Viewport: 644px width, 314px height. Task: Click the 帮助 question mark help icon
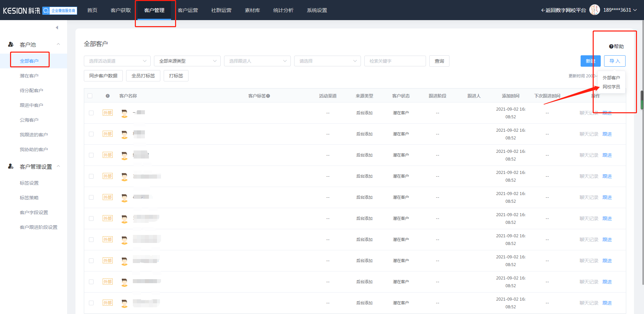point(611,47)
